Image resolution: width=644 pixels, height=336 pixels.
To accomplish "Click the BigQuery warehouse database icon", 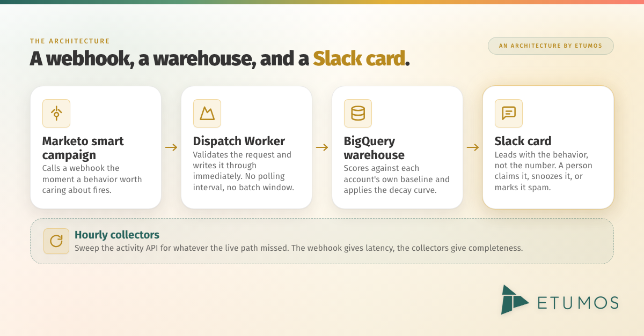I will tap(358, 113).
